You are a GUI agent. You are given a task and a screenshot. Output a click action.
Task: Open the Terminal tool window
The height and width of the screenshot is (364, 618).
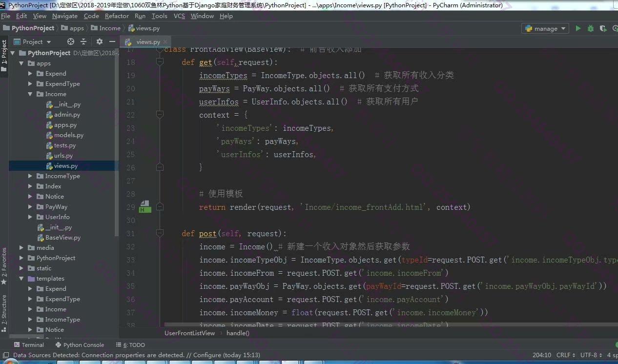[28, 344]
